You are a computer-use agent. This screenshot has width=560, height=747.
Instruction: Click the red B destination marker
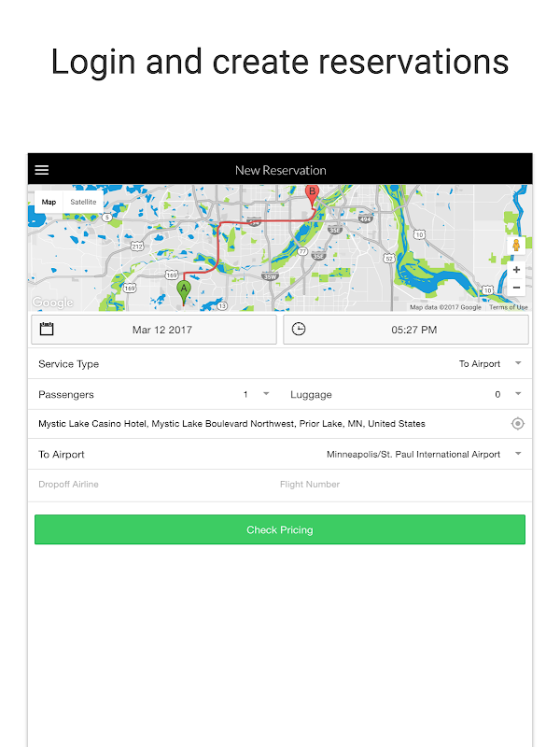tap(312, 197)
